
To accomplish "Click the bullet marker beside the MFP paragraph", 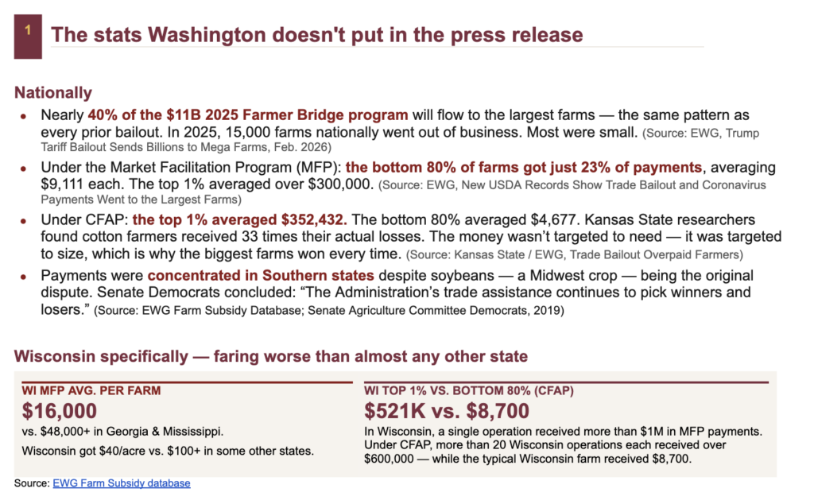I will tap(23, 169).
